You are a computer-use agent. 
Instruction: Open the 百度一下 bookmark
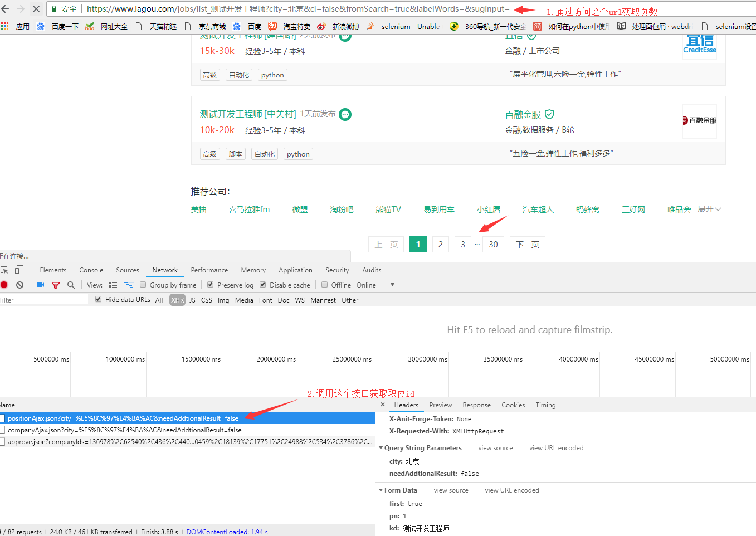click(x=58, y=26)
